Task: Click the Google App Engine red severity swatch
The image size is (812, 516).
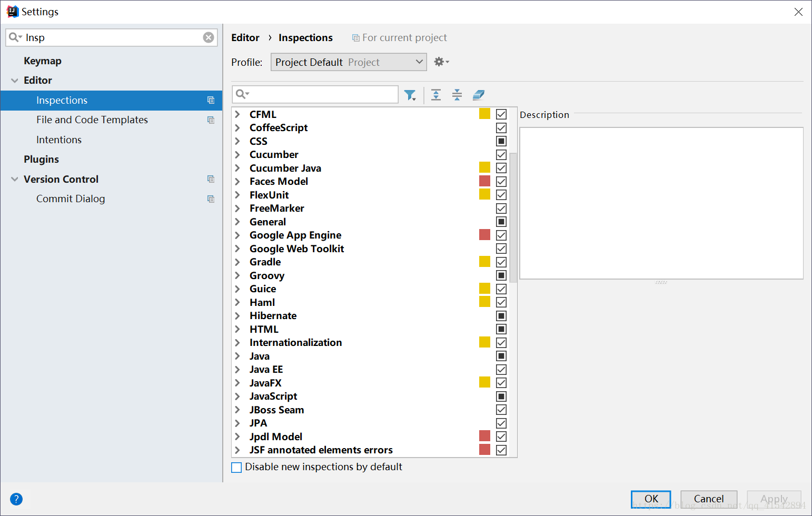Action: 484,234
